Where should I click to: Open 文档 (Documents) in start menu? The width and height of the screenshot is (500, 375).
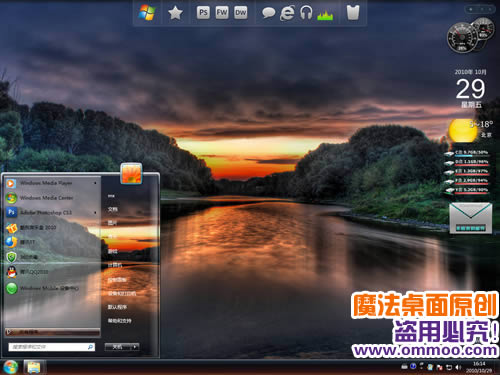point(112,209)
